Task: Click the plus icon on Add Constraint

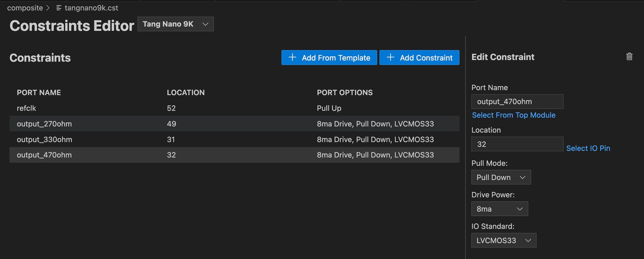Action: pyautogui.click(x=390, y=57)
